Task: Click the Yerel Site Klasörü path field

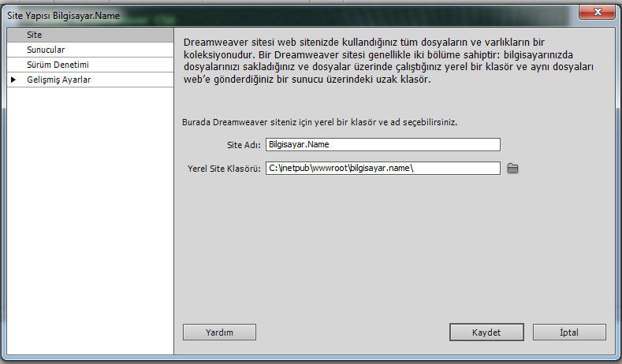Action: click(383, 168)
